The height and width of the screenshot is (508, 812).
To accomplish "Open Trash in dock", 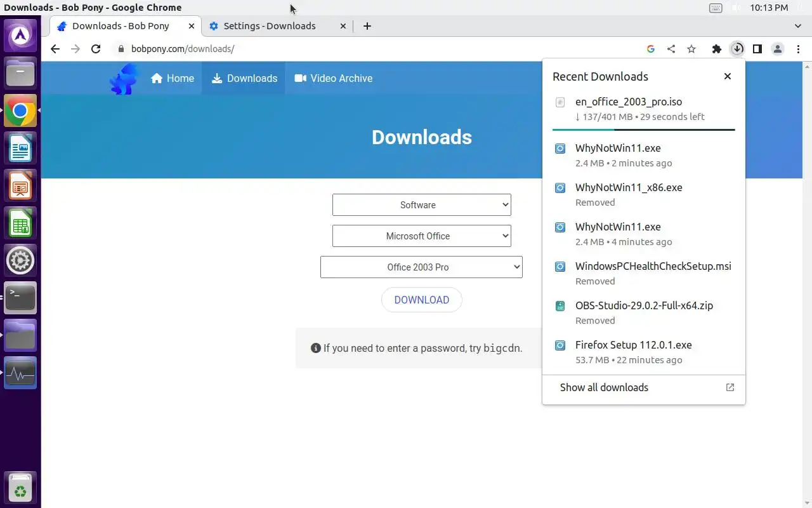I will click(20, 488).
